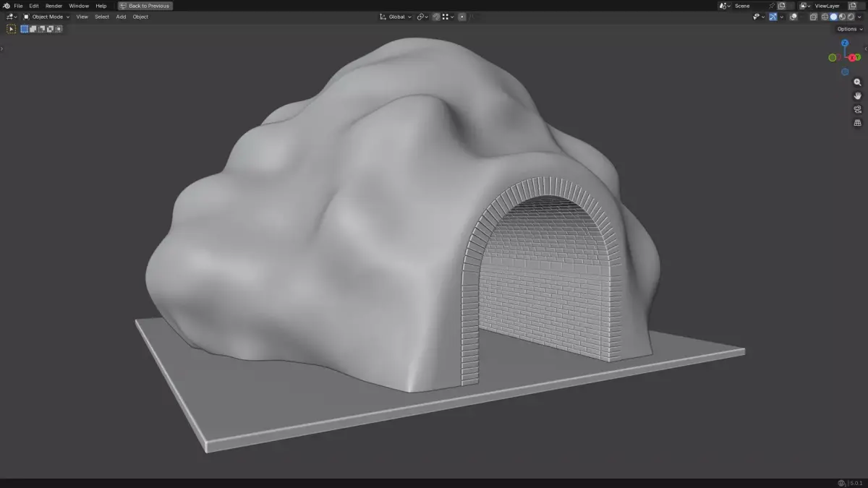Switch to rendered viewport shading
The image size is (868, 488).
[x=851, y=17]
